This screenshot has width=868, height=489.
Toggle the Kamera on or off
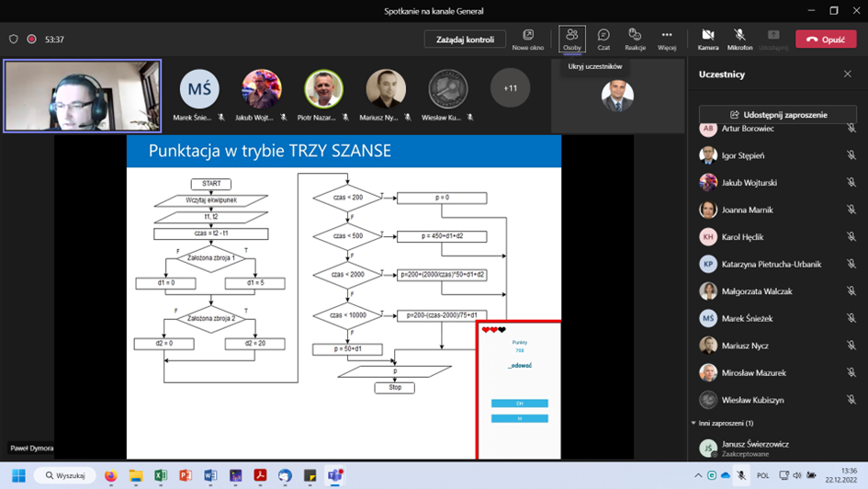[708, 39]
